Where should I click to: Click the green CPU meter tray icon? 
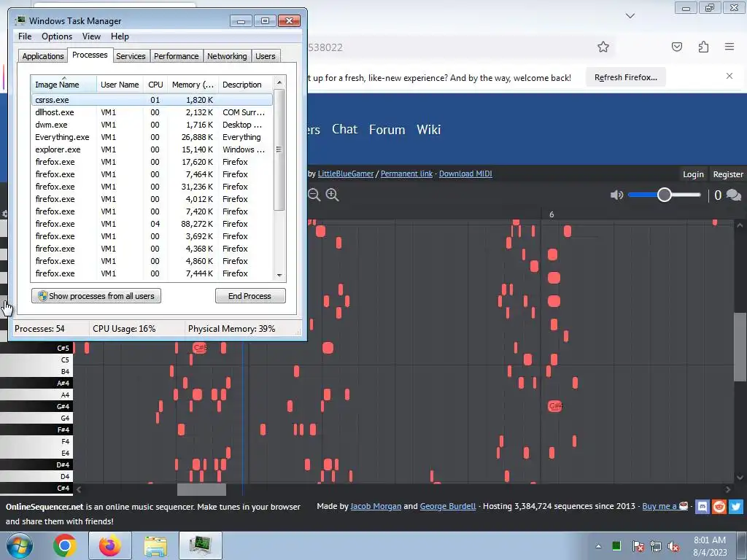click(616, 545)
